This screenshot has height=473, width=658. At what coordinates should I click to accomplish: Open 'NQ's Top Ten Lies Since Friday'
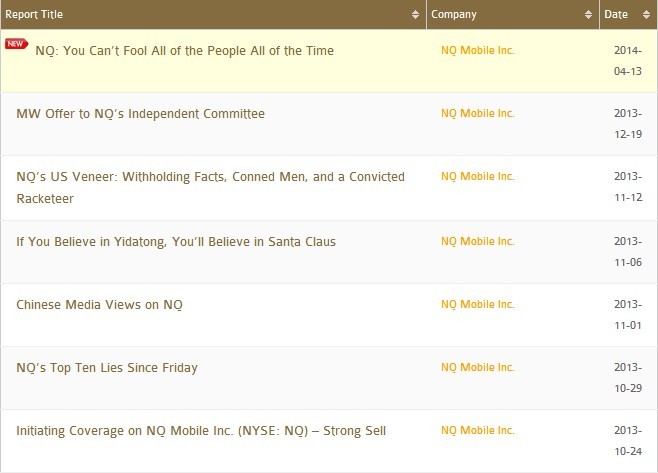click(107, 368)
